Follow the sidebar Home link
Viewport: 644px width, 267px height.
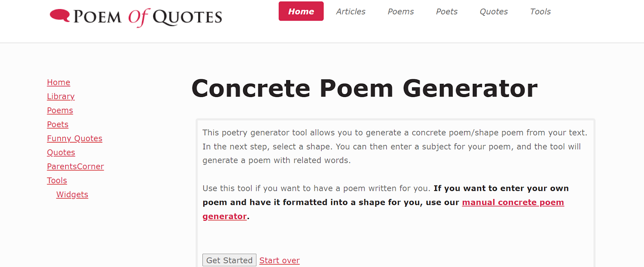(59, 83)
